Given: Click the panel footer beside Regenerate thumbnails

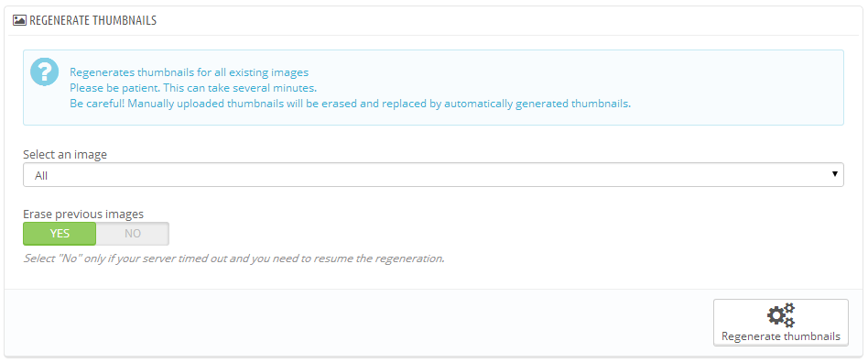Looking at the screenshot, I should coord(359,323).
